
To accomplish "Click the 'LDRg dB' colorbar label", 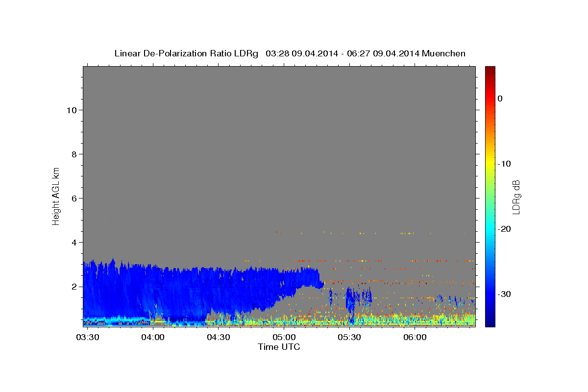I will point(515,197).
